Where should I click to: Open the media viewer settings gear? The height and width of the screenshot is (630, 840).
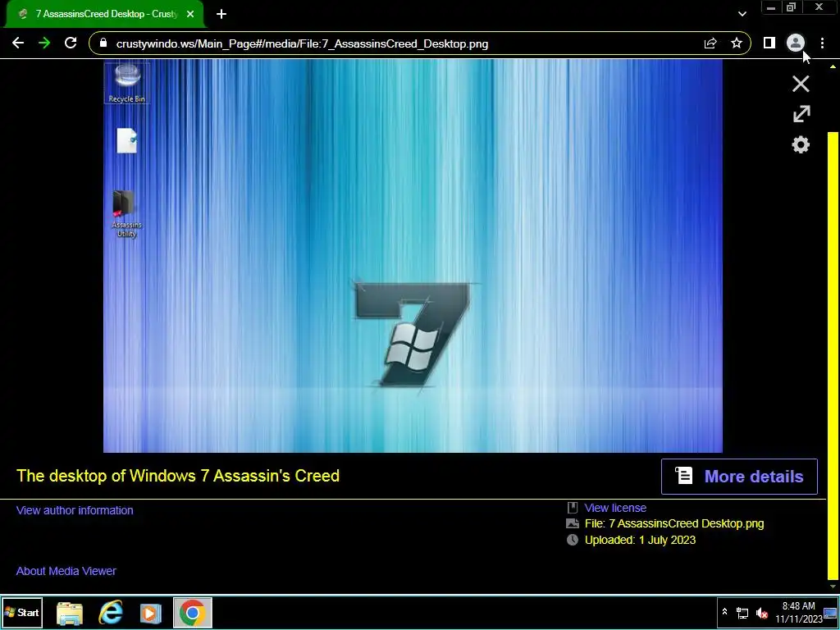pos(801,144)
